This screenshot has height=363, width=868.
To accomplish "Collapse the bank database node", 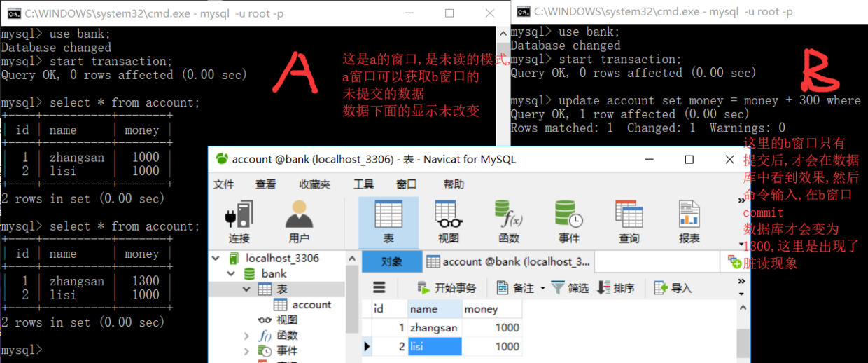I will click(232, 273).
